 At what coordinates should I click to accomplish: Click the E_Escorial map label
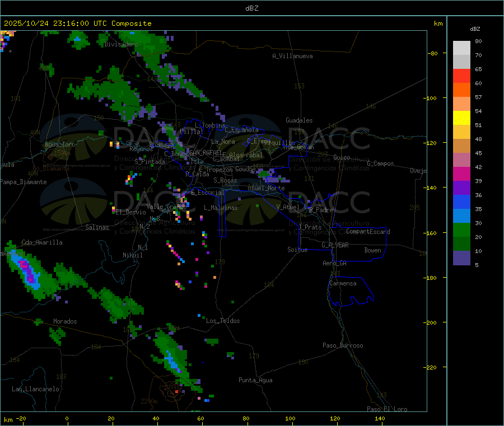tap(208, 193)
